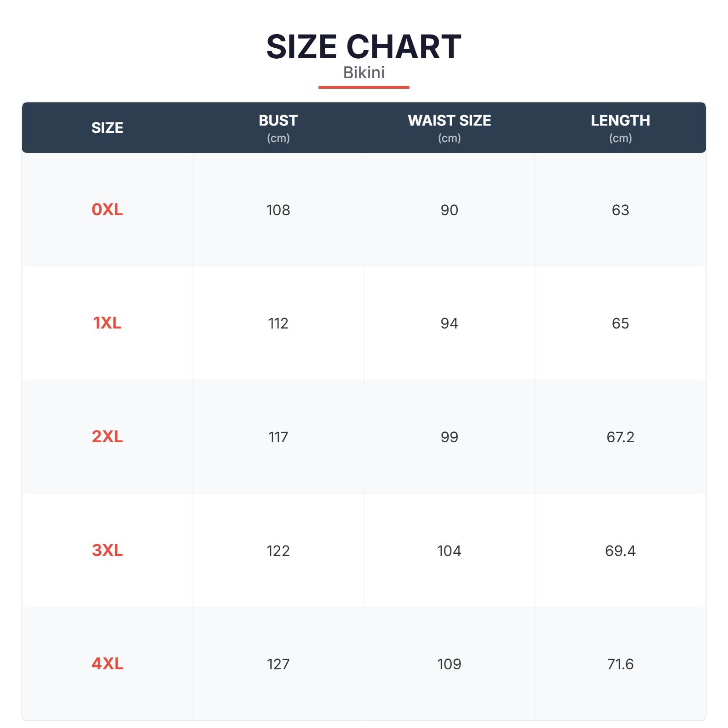
Task: Click the 104 waist value for 3XL
Action: 449,551
